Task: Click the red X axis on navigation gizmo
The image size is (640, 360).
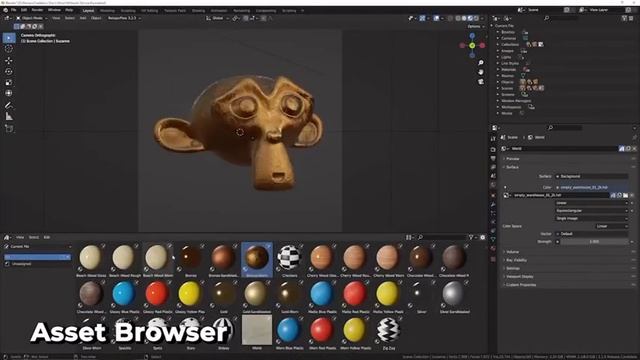Action: coord(482,45)
